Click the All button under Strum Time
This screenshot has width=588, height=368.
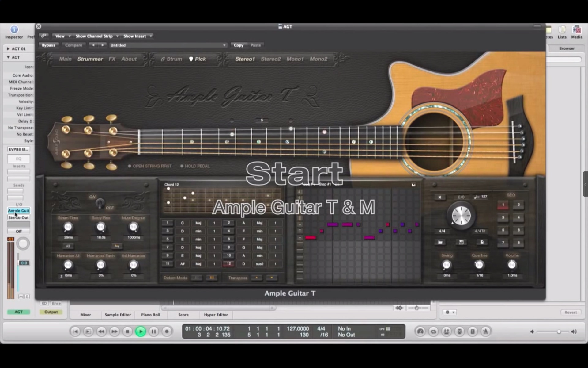point(68,246)
